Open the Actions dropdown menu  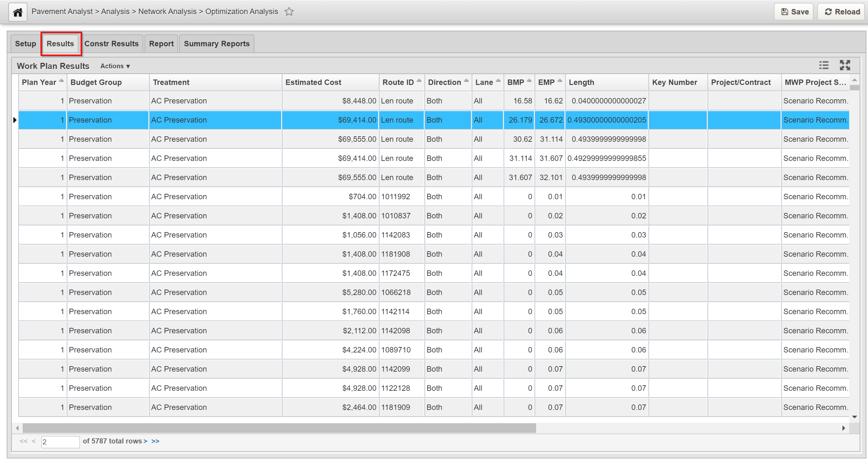[x=115, y=66]
